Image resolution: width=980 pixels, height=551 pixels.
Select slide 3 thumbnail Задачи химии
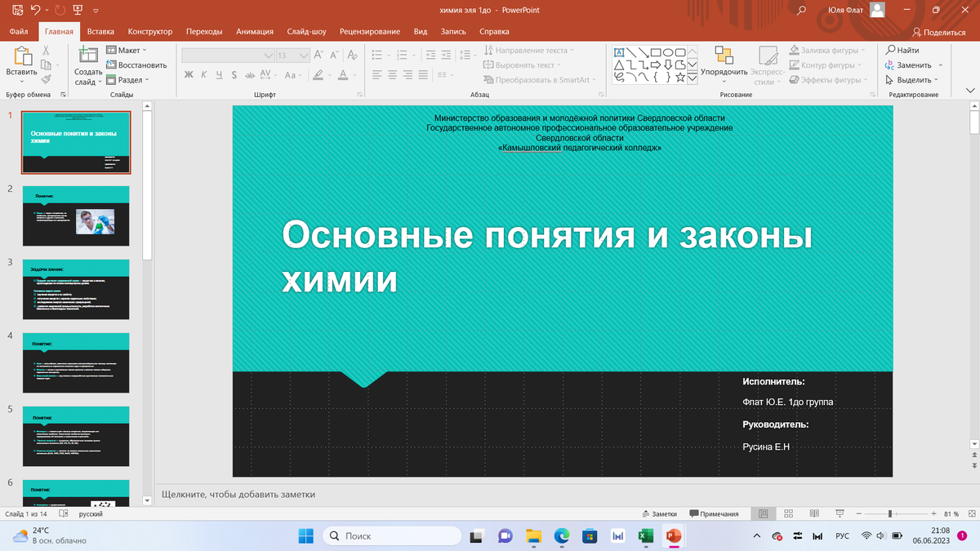click(76, 289)
